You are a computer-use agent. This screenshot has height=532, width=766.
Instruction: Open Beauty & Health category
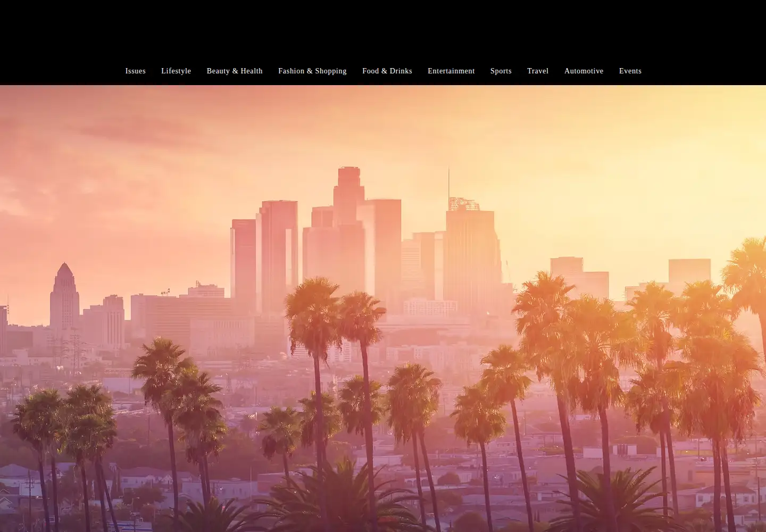pos(235,71)
